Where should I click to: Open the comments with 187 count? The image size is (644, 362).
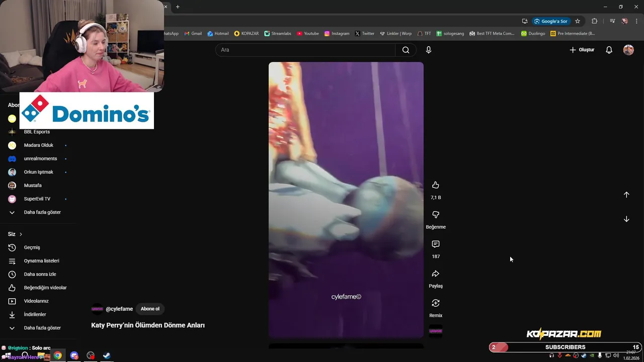coord(436,244)
